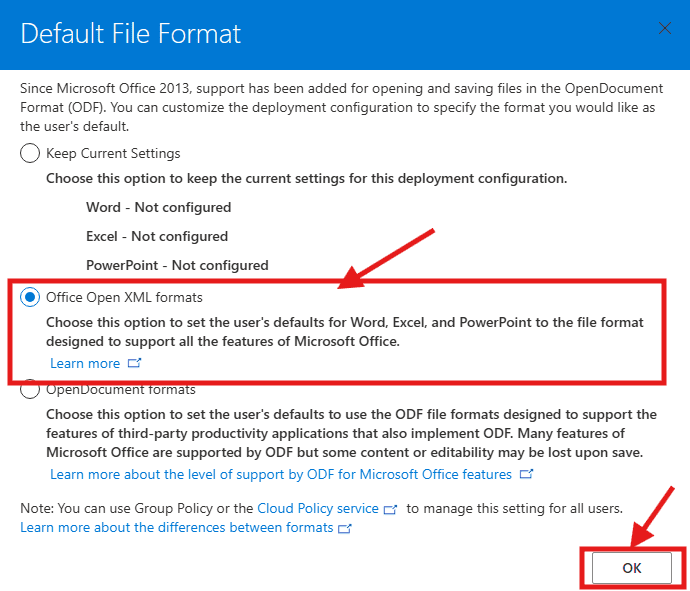Choose the Office Open XML formats radio button
Screen dimensions: 690x591
30,298
